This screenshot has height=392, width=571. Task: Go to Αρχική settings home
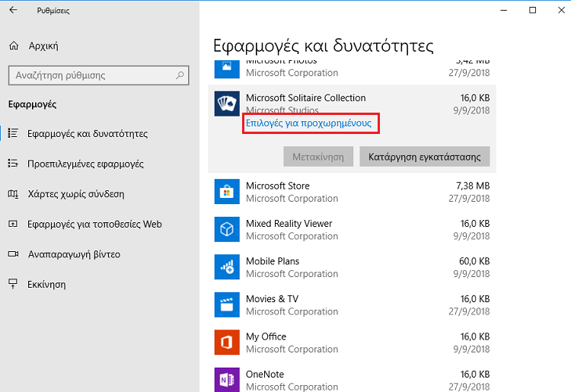[x=43, y=46]
